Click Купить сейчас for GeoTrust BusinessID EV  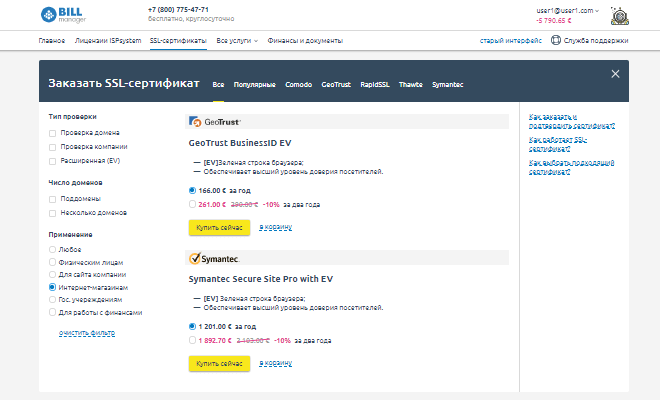coord(219,227)
